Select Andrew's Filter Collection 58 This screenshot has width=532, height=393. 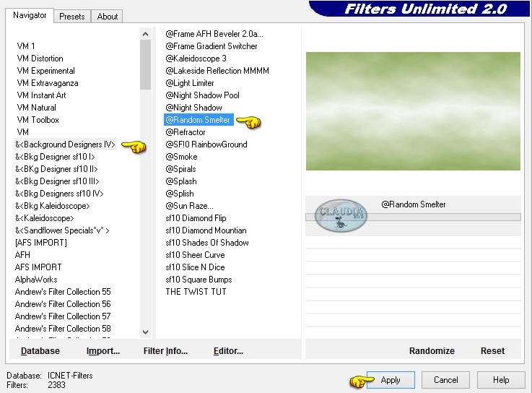point(63,328)
